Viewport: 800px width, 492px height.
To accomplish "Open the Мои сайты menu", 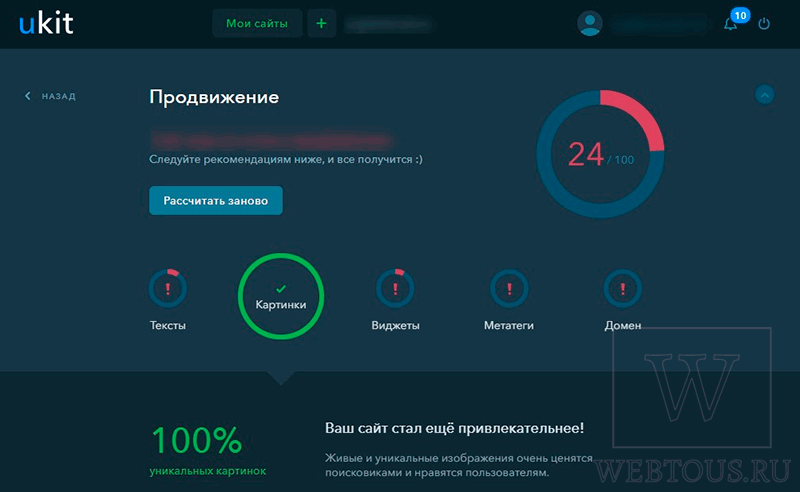I will pyautogui.click(x=257, y=23).
